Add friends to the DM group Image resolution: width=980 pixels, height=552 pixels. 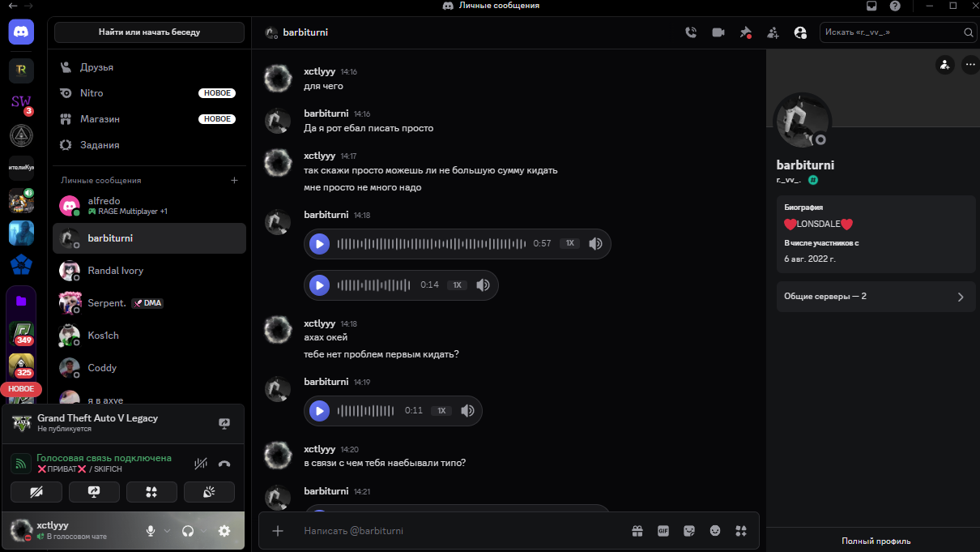pyautogui.click(x=773, y=32)
